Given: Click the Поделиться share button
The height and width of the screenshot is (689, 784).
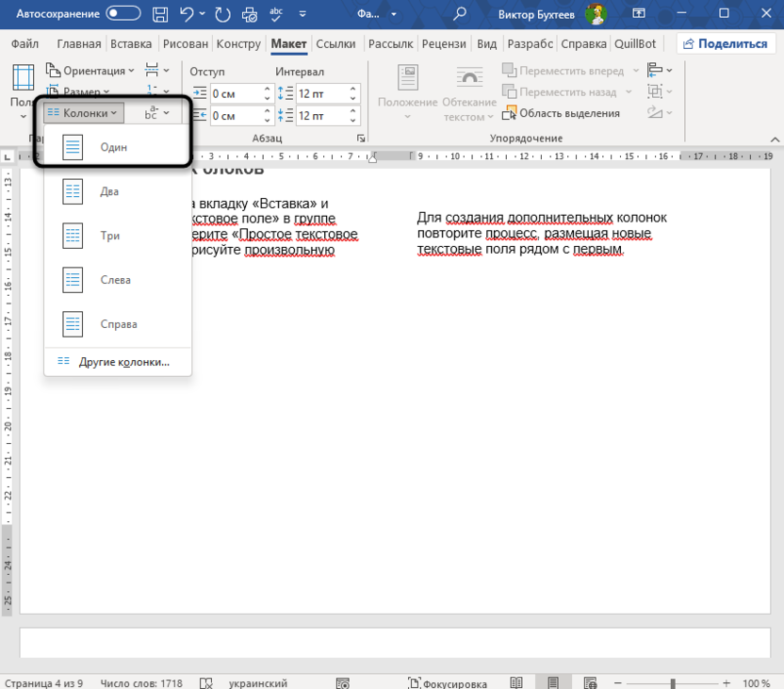Looking at the screenshot, I should [x=724, y=44].
